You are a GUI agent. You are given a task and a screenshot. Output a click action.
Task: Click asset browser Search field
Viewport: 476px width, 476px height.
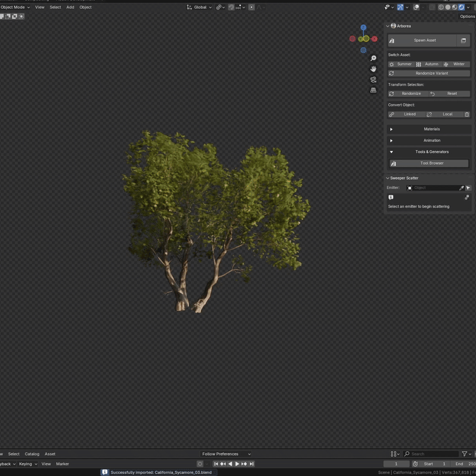[431, 454]
